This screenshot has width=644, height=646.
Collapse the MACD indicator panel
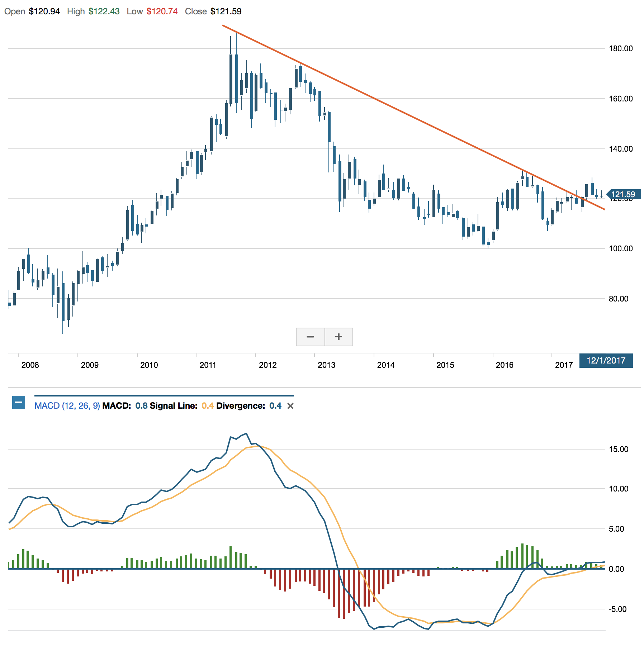tap(19, 402)
